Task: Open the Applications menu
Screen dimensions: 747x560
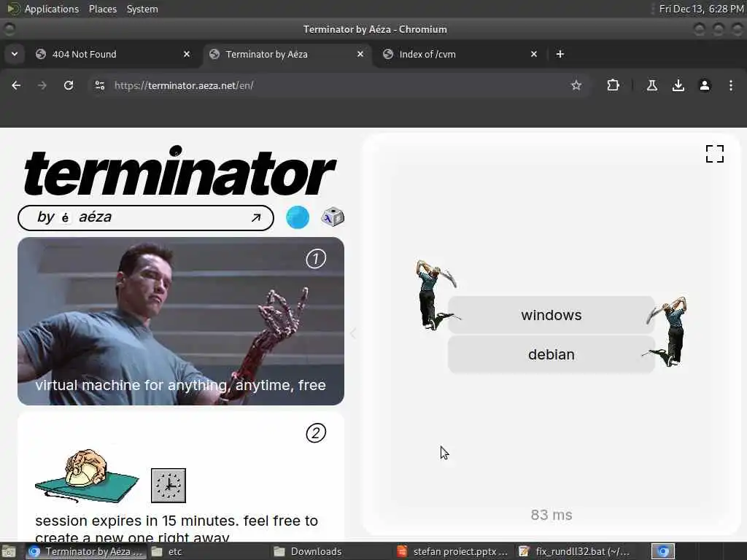Action: click(x=52, y=9)
